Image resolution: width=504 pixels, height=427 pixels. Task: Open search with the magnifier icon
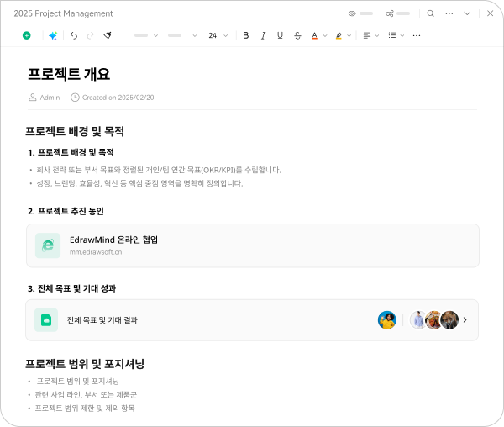[x=430, y=13]
